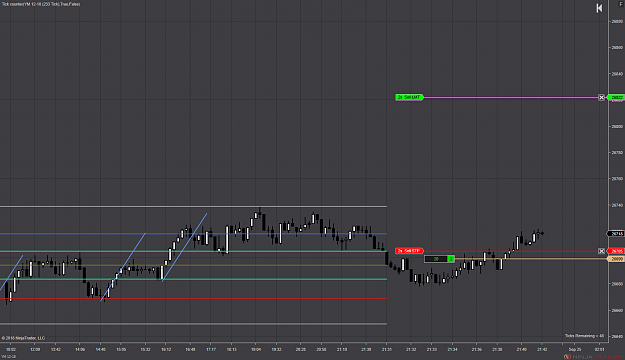Click the NinjaTrader LLC copyright text
Viewport: 625px width, 360px height.
tap(23, 338)
